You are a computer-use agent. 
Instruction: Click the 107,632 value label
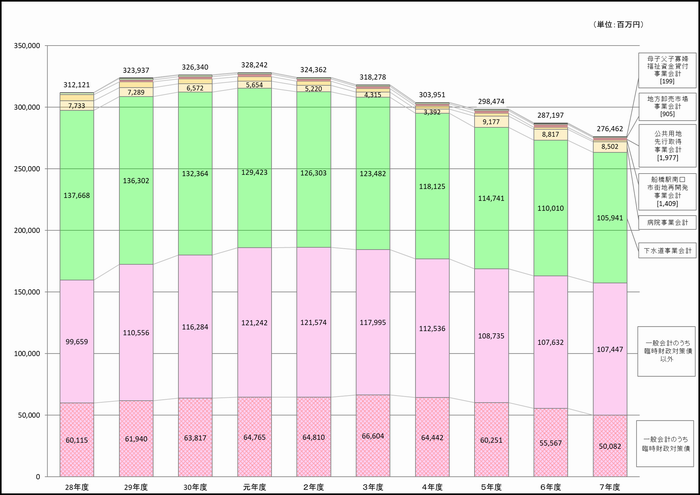click(550, 342)
